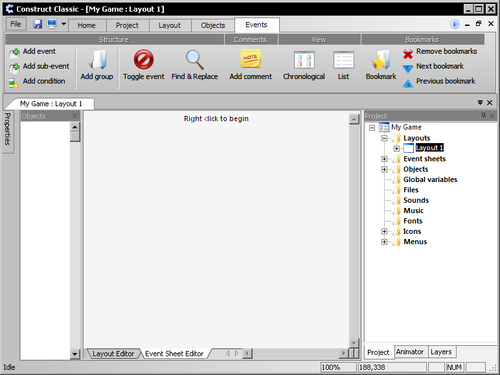The image size is (500, 375).
Task: Click the Objects panel vertical scrollbar thumb
Action: click(x=75, y=137)
